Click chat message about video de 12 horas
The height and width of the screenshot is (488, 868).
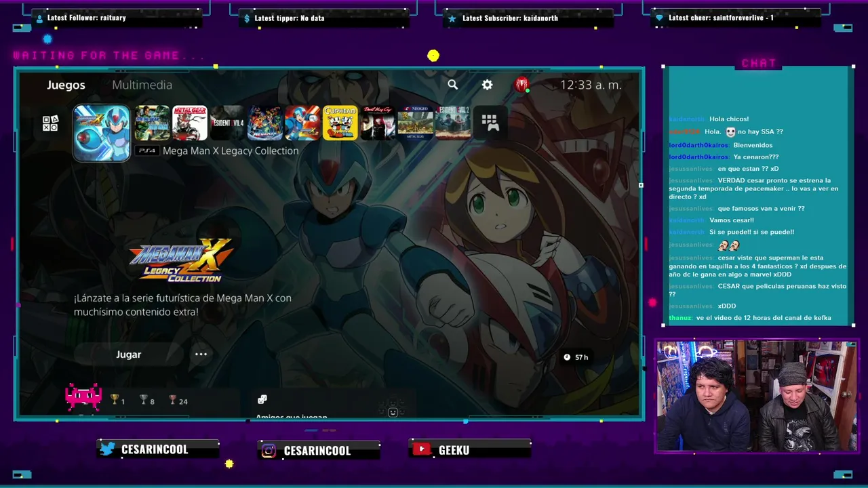(764, 318)
